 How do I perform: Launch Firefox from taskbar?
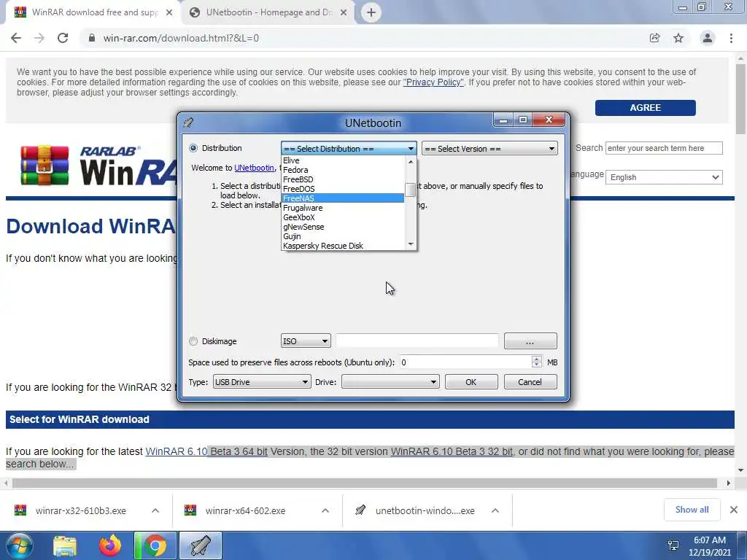tap(110, 545)
